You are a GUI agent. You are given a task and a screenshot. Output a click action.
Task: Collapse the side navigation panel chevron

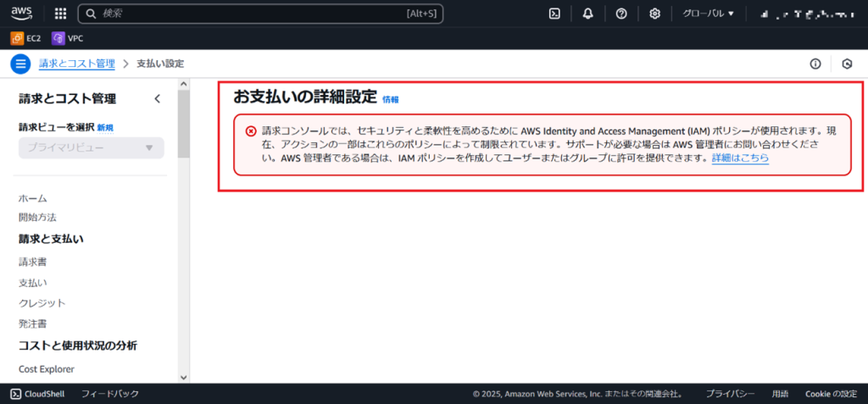pos(157,99)
